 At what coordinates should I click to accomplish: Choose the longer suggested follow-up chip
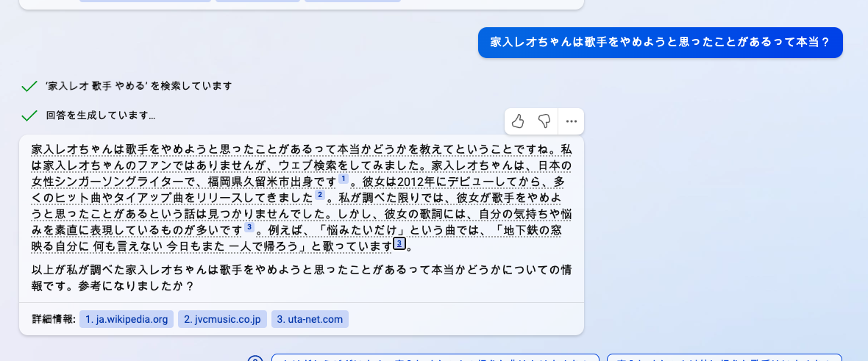click(x=435, y=357)
